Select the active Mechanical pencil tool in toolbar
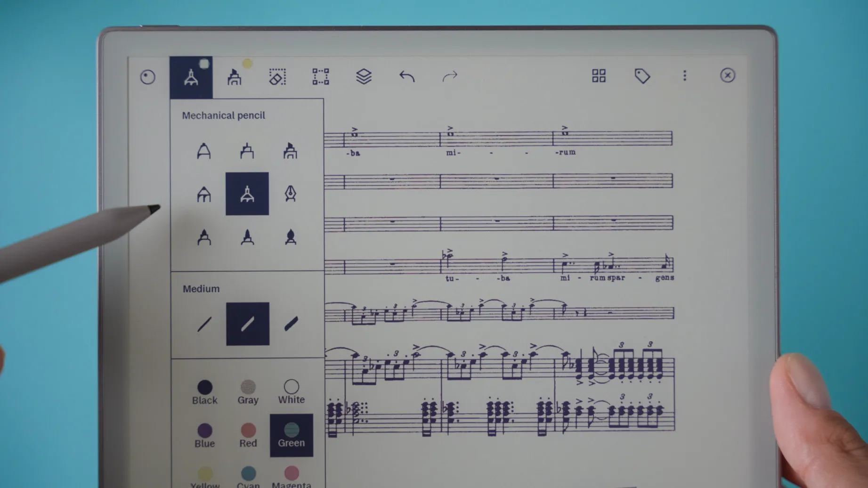The height and width of the screenshot is (488, 868). [x=191, y=77]
